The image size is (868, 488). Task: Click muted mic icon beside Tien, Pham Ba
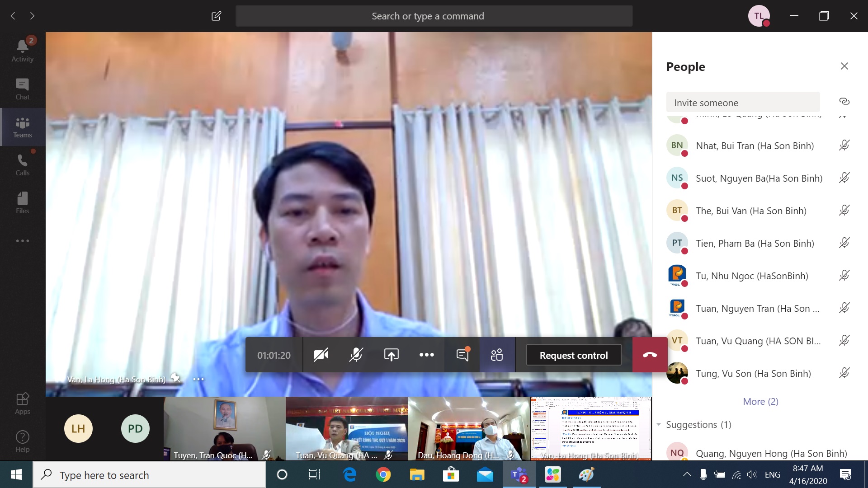pos(844,243)
